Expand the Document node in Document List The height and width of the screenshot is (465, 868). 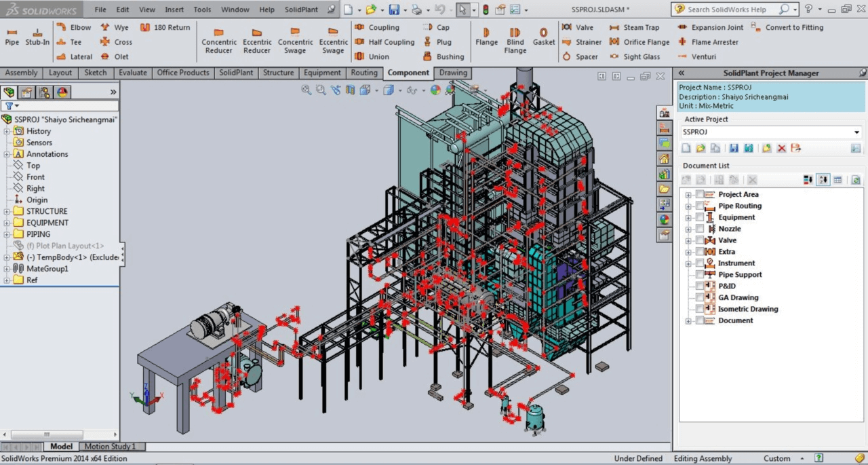tap(688, 320)
